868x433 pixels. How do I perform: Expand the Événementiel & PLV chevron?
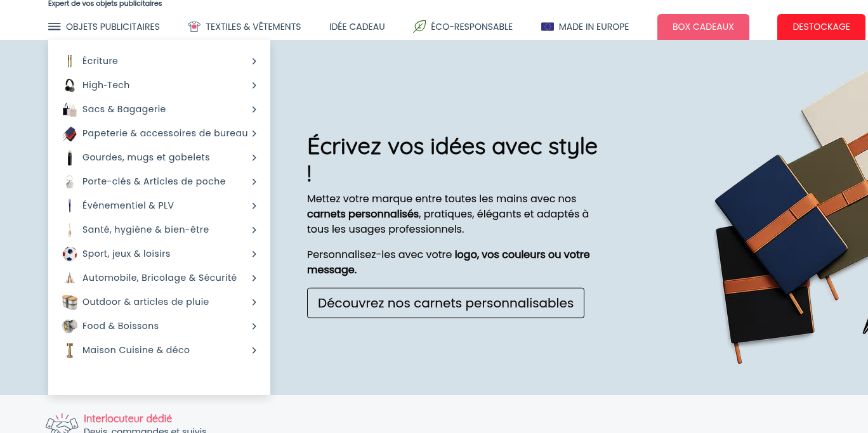tap(254, 205)
